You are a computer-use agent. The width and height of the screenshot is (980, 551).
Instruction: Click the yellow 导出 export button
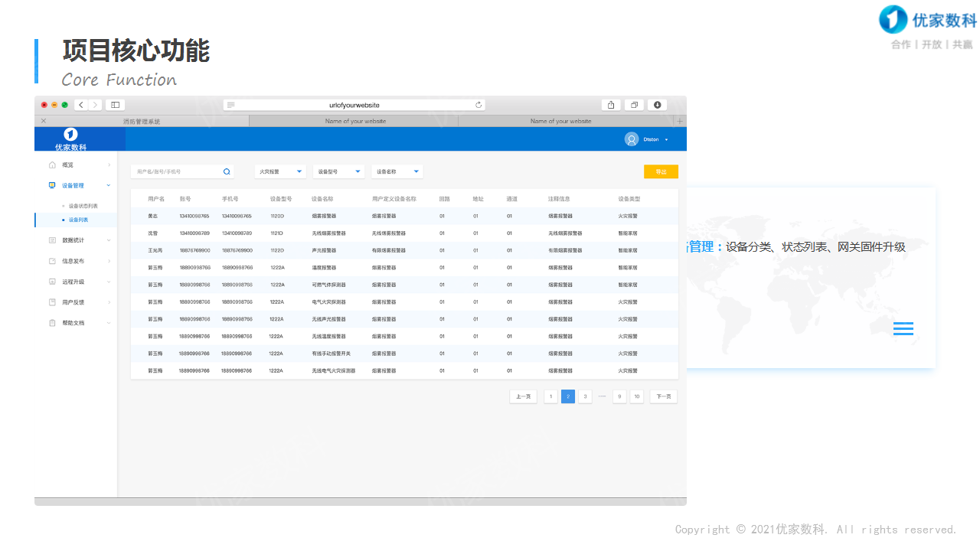(661, 172)
